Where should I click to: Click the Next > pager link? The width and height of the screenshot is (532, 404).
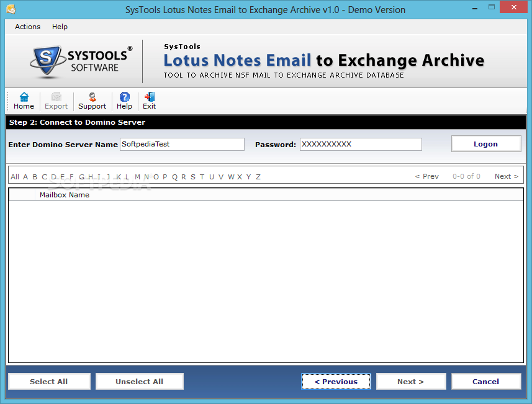click(x=506, y=176)
